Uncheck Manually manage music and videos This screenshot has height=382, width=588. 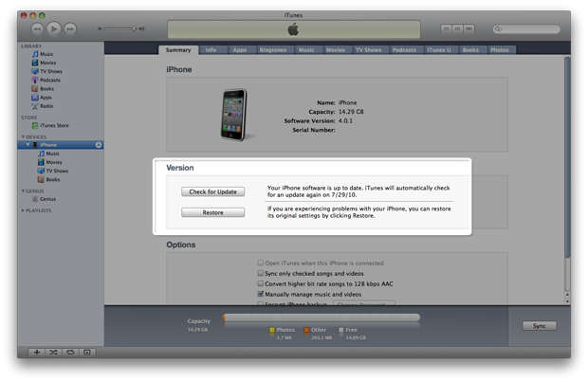(260, 294)
